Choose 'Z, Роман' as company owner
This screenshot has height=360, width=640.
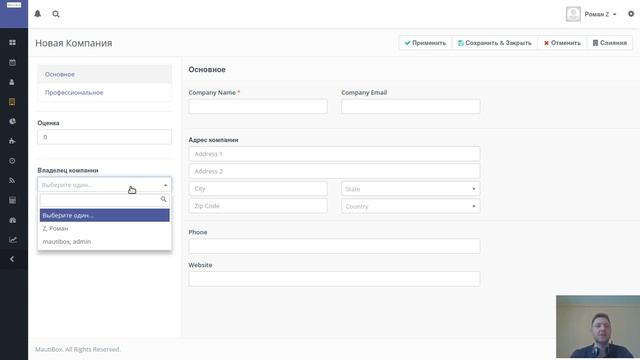pyautogui.click(x=104, y=229)
